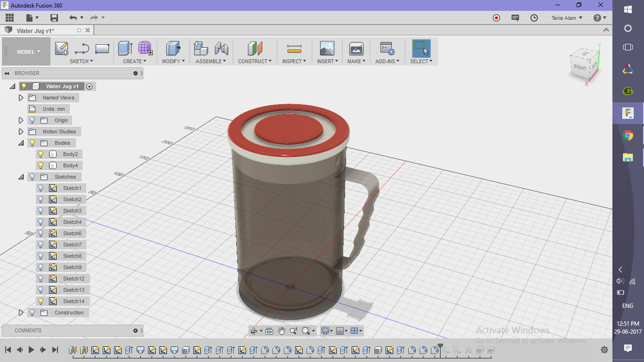The image size is (644, 362).
Task: Jump to timeline beginning
Action: (x=8, y=350)
